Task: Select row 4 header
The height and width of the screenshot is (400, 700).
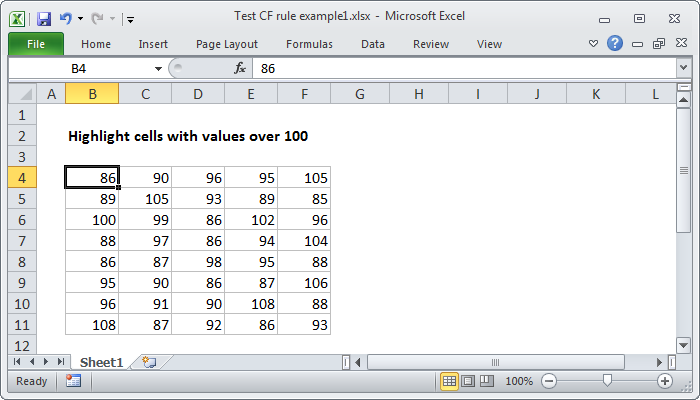Action: point(22,178)
